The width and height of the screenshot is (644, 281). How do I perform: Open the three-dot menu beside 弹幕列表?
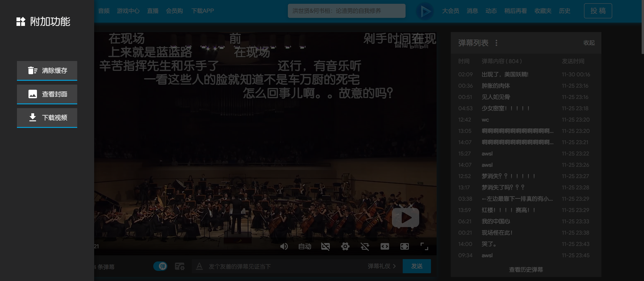click(x=496, y=43)
